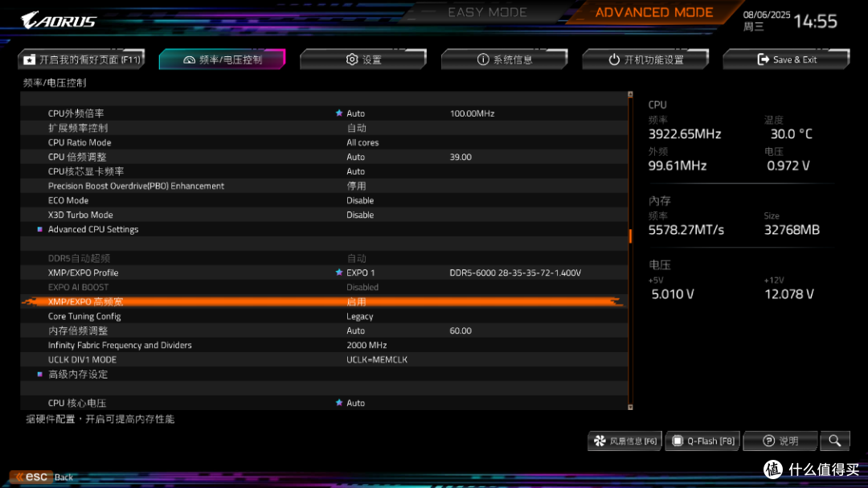
Task: Select the 扩展频率控制 row label
Action: [78, 128]
